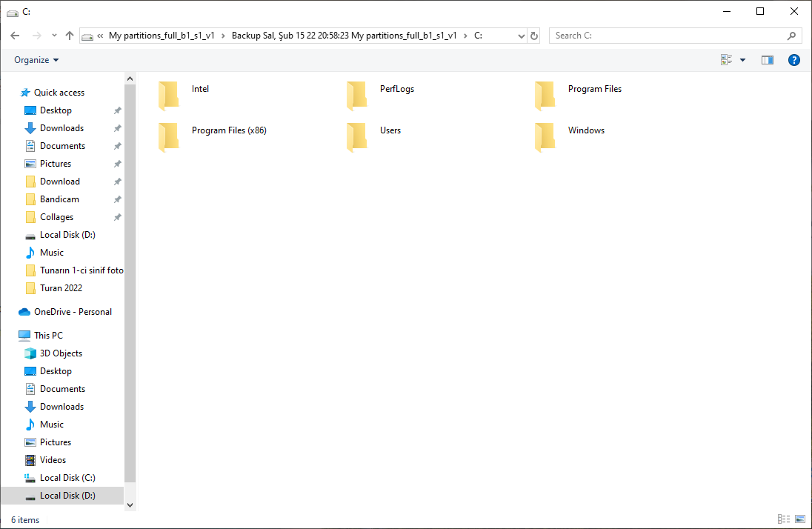Open Tunarın 1-ci sinif foto folder
Viewport: 812px width, 529px height.
[x=81, y=270]
